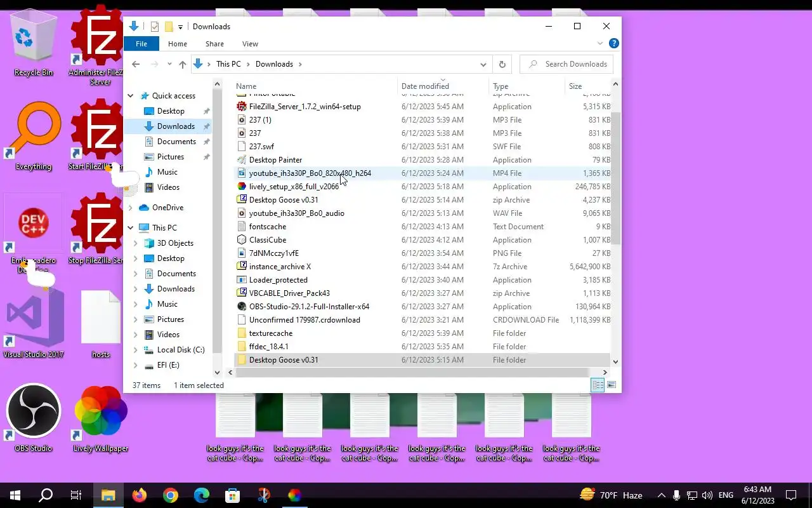Click the weather widget showing 70°F Haze

(x=611, y=495)
